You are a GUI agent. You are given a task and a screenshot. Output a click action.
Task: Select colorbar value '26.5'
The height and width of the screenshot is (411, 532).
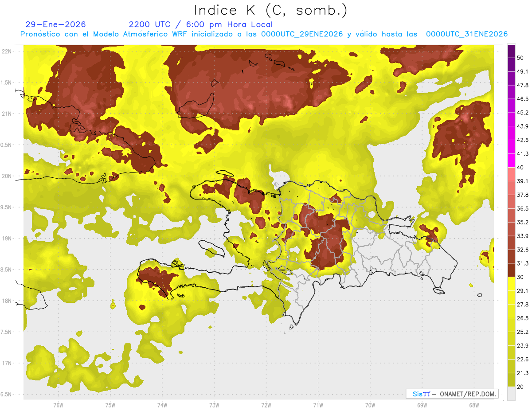pos(523,318)
